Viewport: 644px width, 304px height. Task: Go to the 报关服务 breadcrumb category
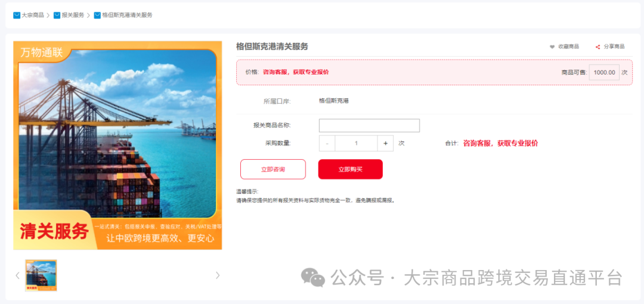point(73,15)
